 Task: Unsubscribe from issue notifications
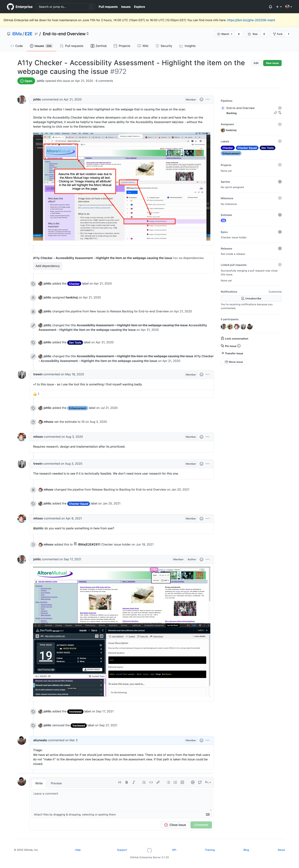(251, 298)
